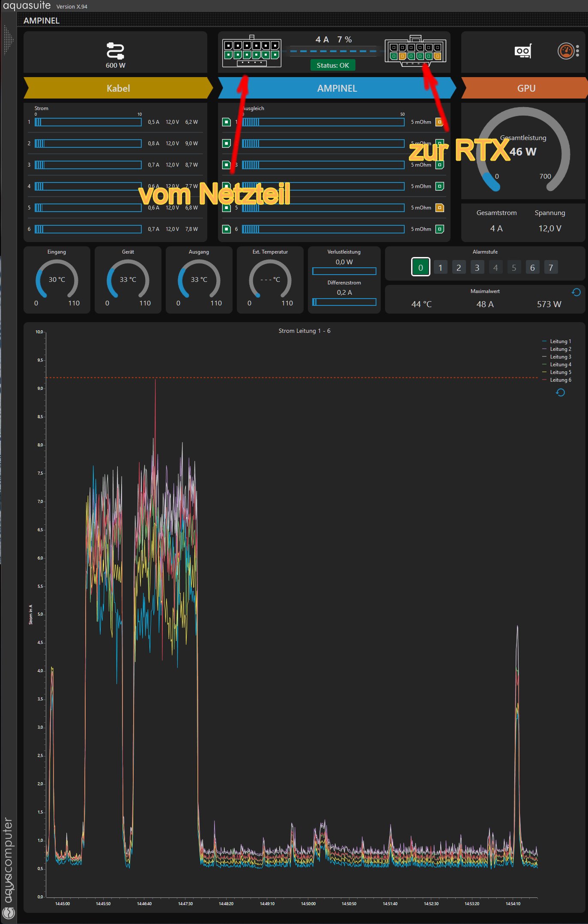Select the AMPINEL section header
The image size is (588, 924).
point(337,88)
